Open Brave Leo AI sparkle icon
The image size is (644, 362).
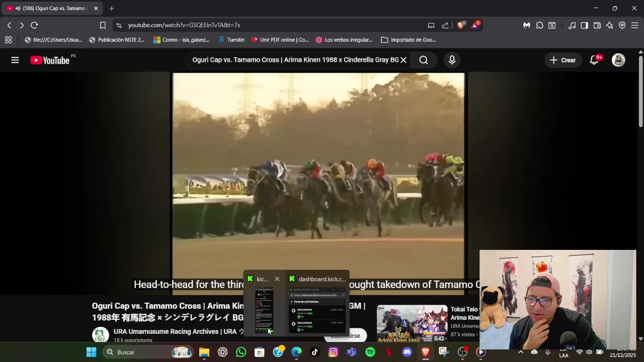tap(609, 25)
